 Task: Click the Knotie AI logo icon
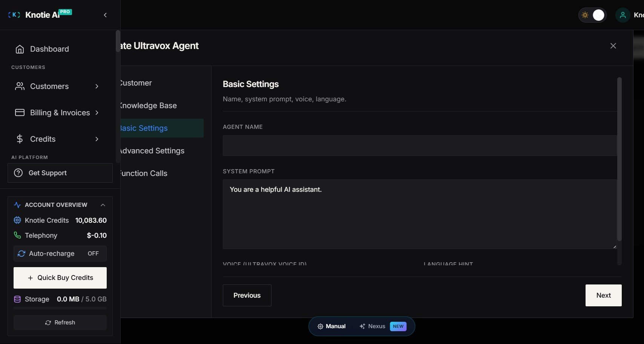[x=14, y=15]
